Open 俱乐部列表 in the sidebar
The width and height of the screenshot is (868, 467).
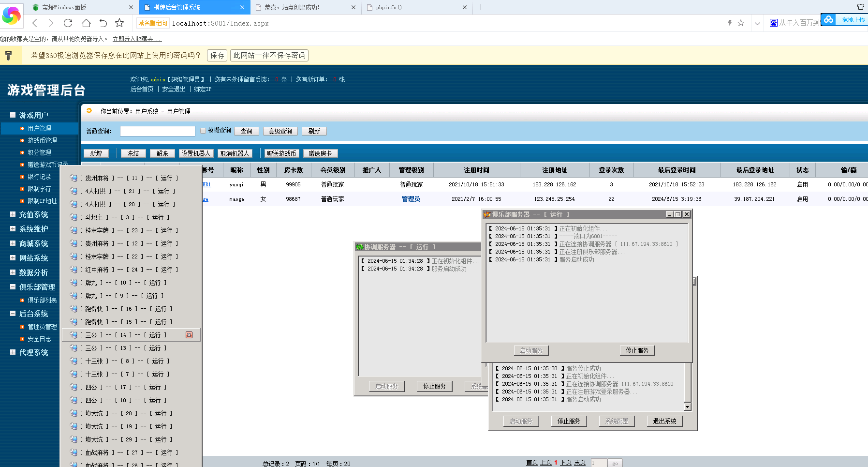click(42, 300)
